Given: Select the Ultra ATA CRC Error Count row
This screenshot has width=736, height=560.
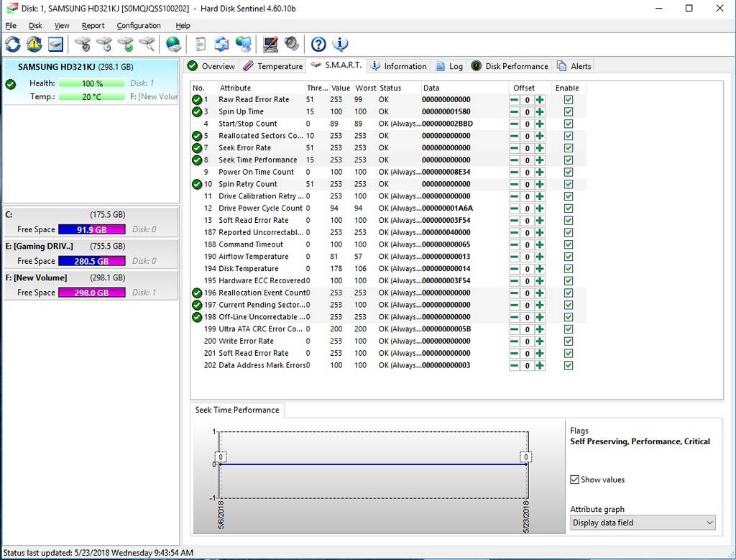Looking at the screenshot, I should (x=388, y=329).
